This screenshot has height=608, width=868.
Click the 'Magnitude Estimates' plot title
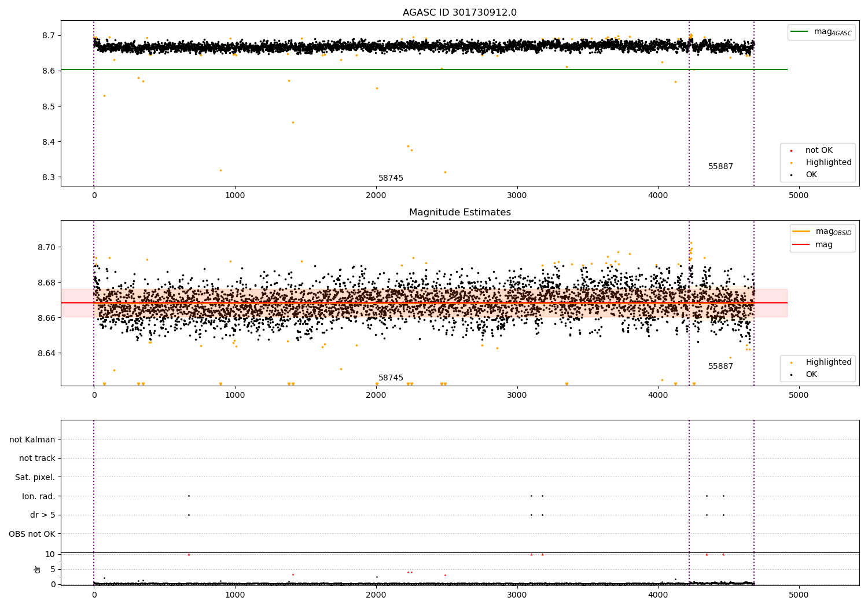pos(459,213)
